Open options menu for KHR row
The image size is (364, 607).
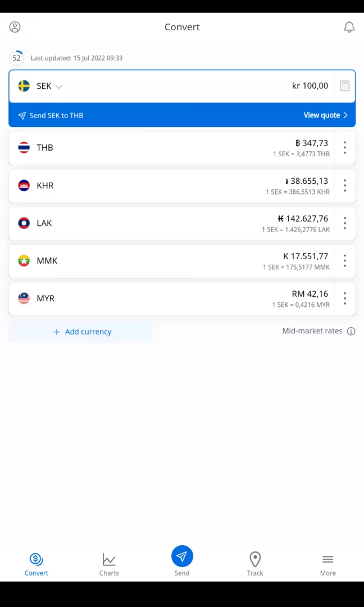345,185
